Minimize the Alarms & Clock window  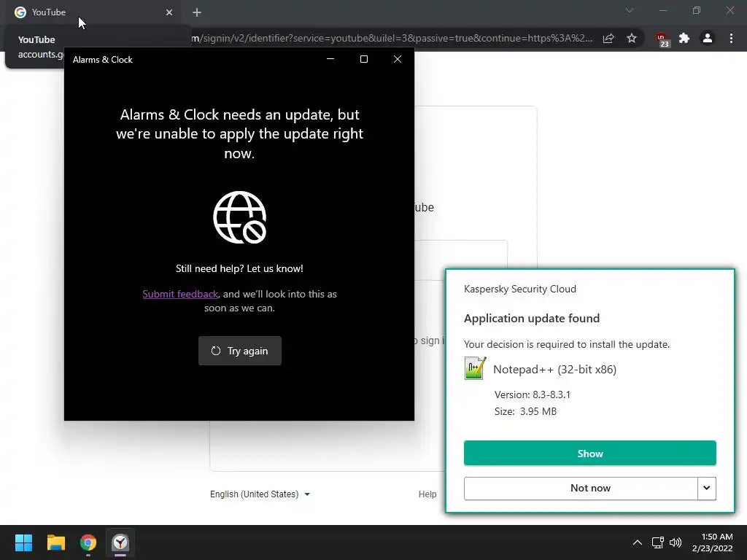coord(330,59)
